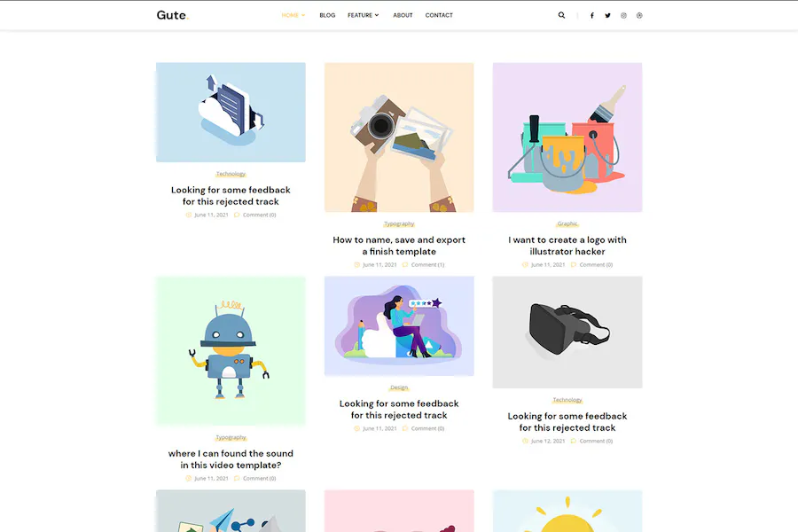This screenshot has height=532, width=798.
Task: Select the Design category tag
Action: tap(399, 387)
